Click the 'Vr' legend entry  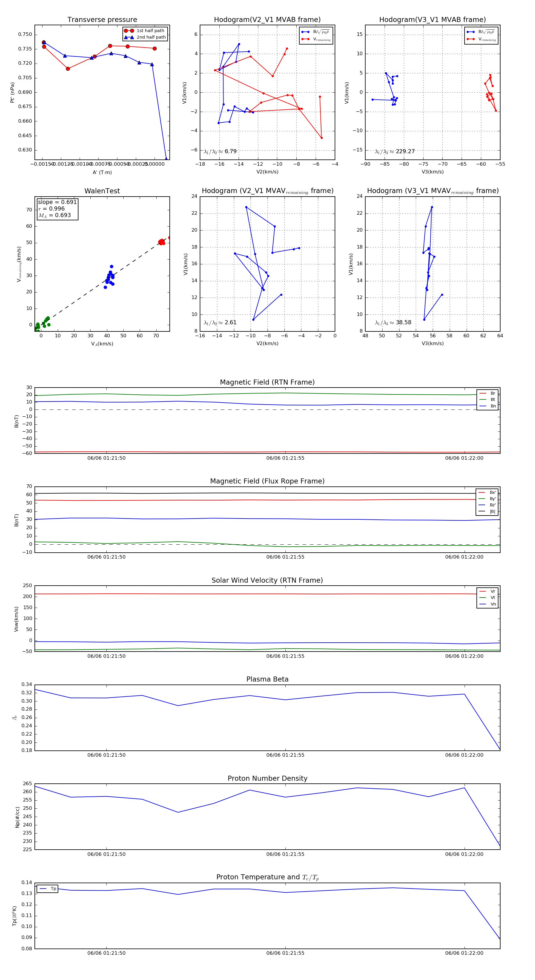(x=487, y=591)
